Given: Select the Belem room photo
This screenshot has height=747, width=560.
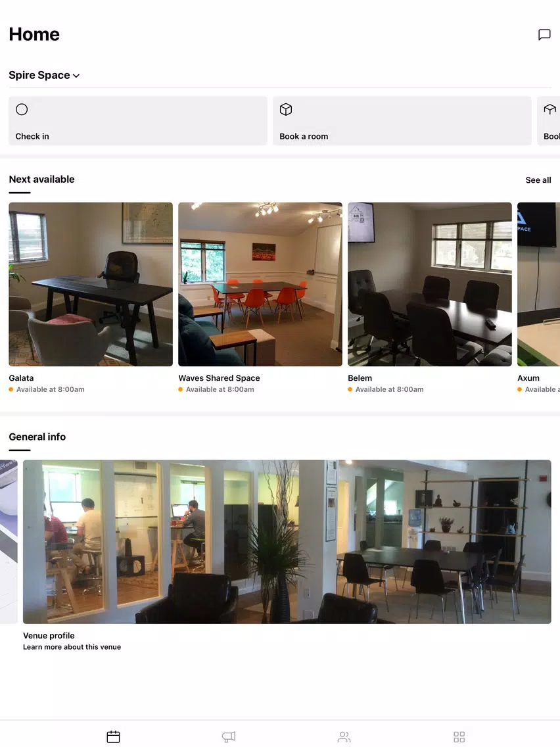Looking at the screenshot, I should (x=429, y=285).
